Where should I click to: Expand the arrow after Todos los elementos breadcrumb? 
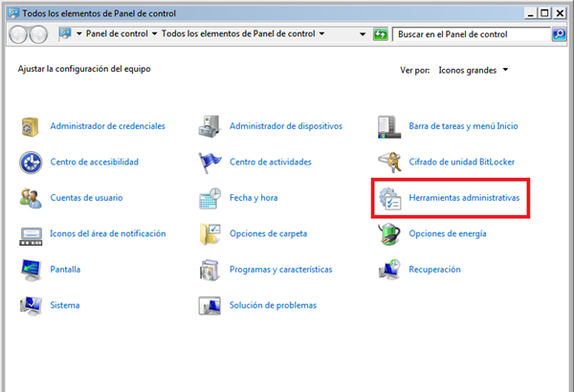[321, 34]
